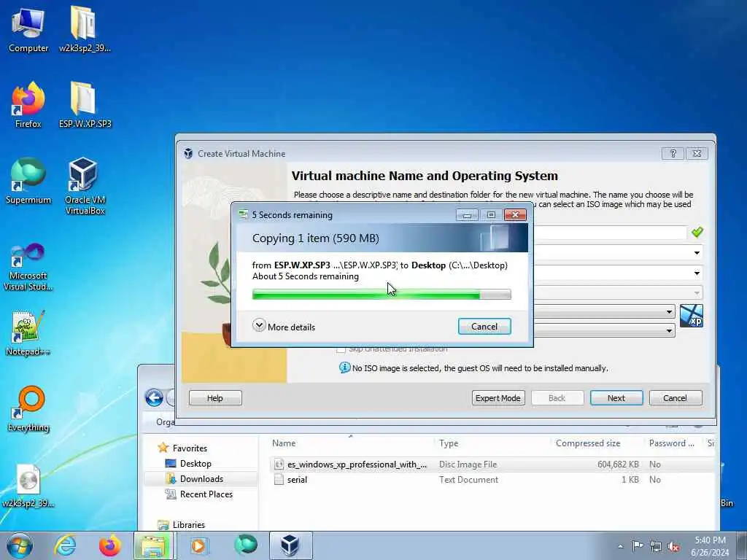Click Next in Create Virtual Machine wizard
The width and height of the screenshot is (747, 560).
[616, 398]
